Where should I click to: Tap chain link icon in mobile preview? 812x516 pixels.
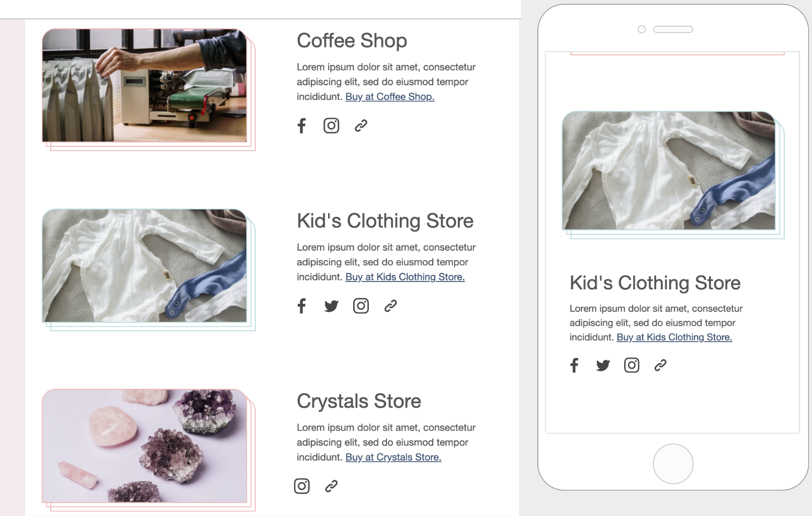click(x=660, y=365)
